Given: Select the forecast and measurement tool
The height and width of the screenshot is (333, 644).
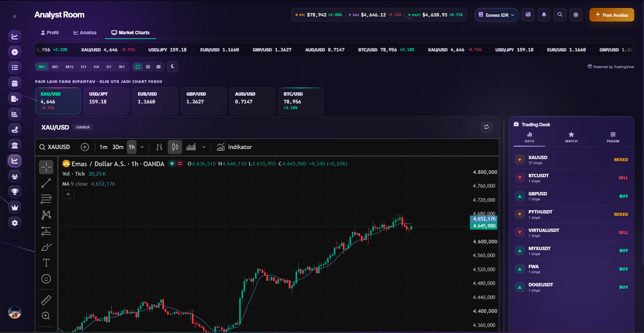Looking at the screenshot, I should [46, 231].
